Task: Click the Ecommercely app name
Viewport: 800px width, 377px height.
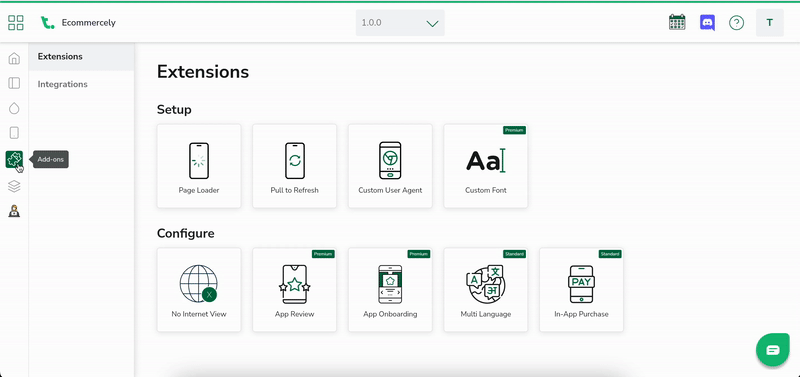Action: [89, 22]
